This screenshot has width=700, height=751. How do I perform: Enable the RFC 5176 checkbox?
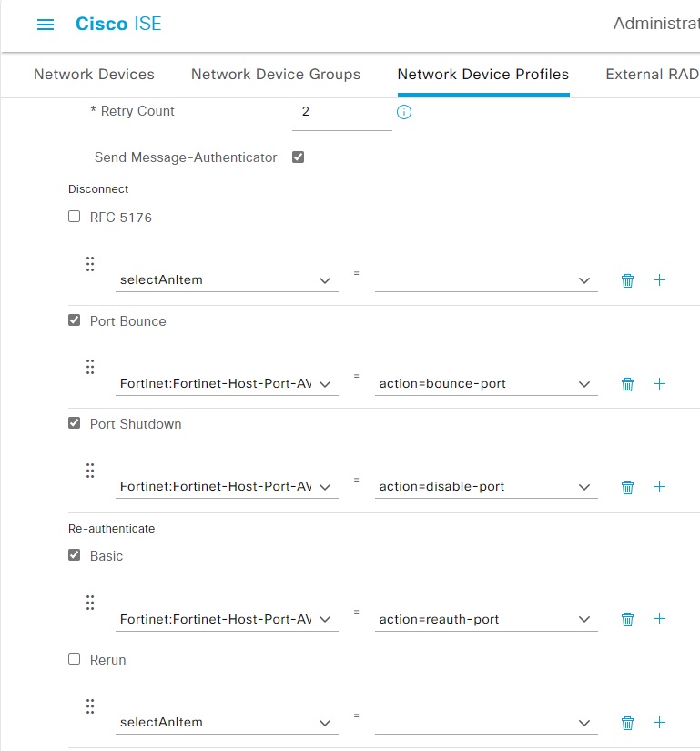(75, 218)
